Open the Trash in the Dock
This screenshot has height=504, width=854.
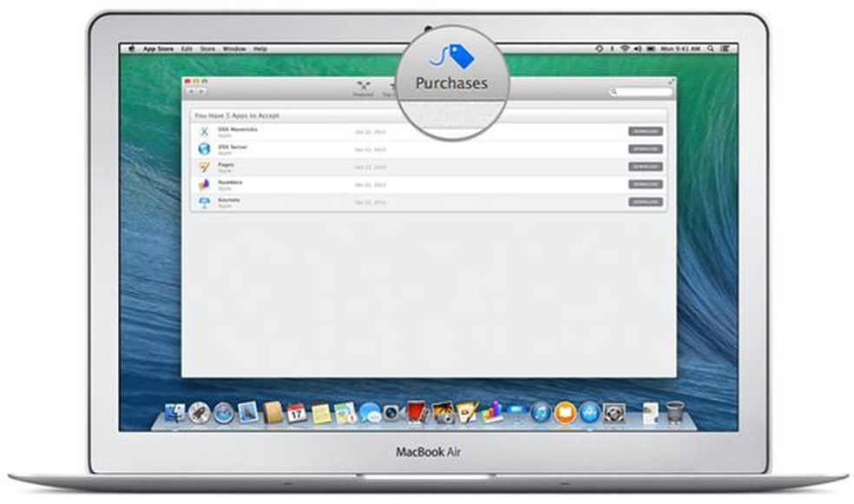coord(673,413)
